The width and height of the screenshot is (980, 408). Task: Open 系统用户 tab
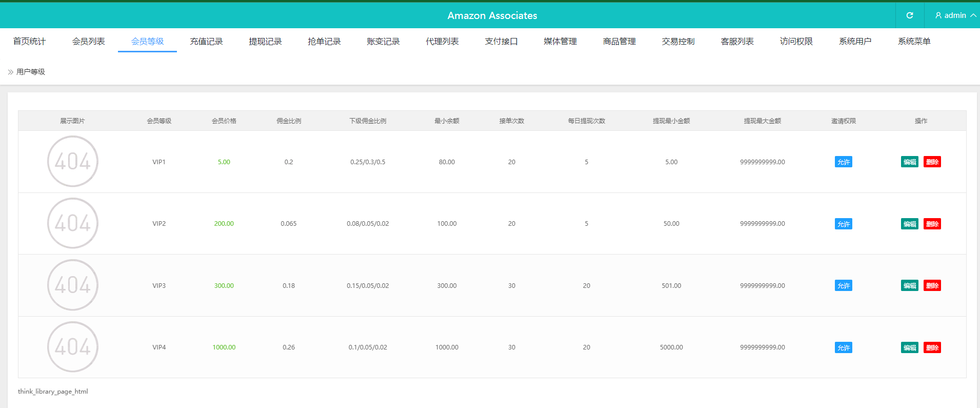tap(855, 41)
